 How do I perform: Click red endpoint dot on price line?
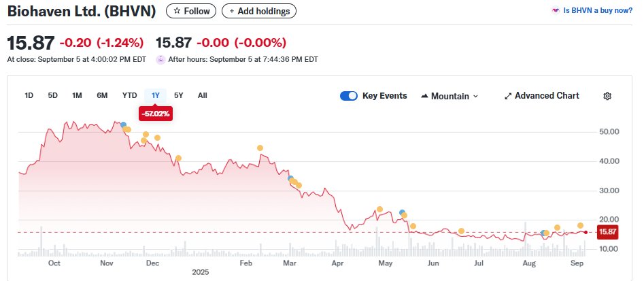click(x=586, y=232)
